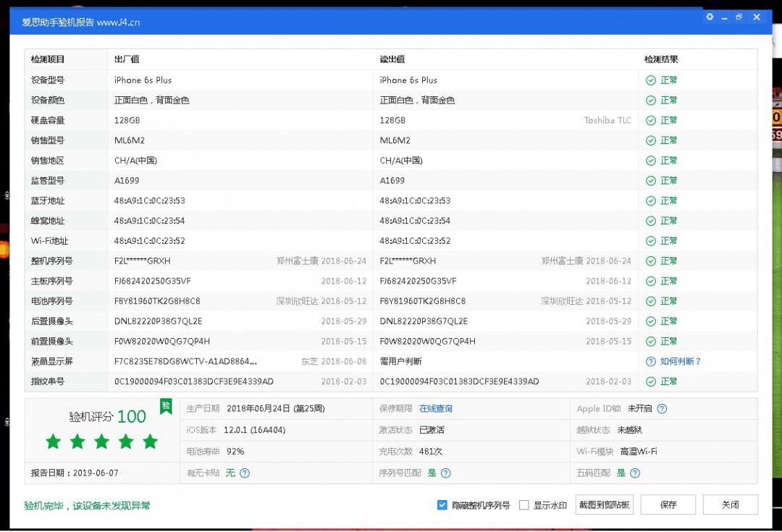Click the check icon in 蓝牙地址 row
Image resolution: width=782 pixels, height=532 pixels.
pos(650,200)
